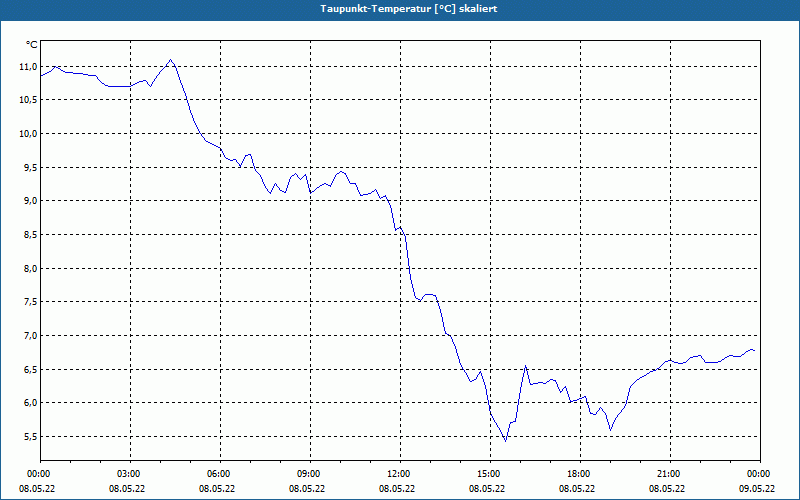Click the °C unit label
800x500 pixels.
(31, 45)
